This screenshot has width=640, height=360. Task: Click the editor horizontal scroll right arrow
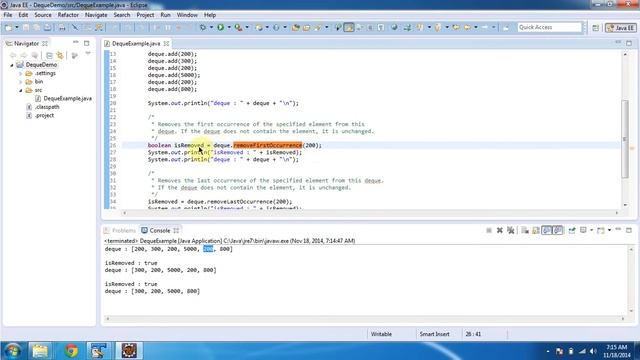[617, 213]
